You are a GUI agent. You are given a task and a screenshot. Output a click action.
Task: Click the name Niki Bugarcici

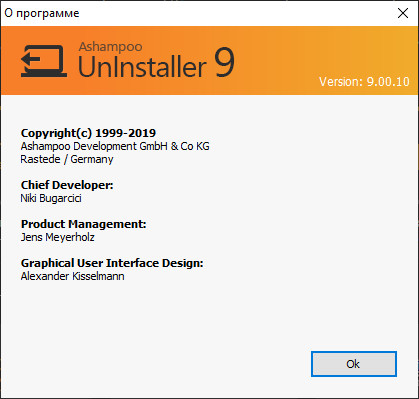click(51, 198)
